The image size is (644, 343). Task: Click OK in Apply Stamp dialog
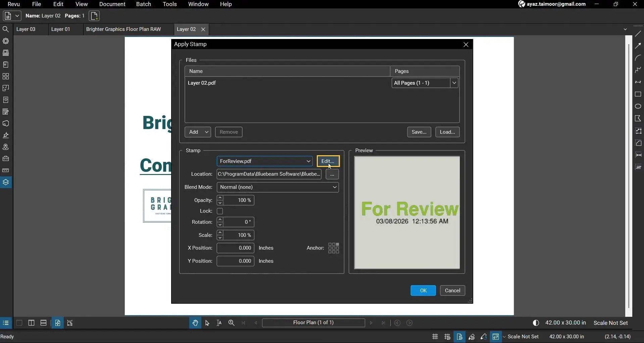423,291
